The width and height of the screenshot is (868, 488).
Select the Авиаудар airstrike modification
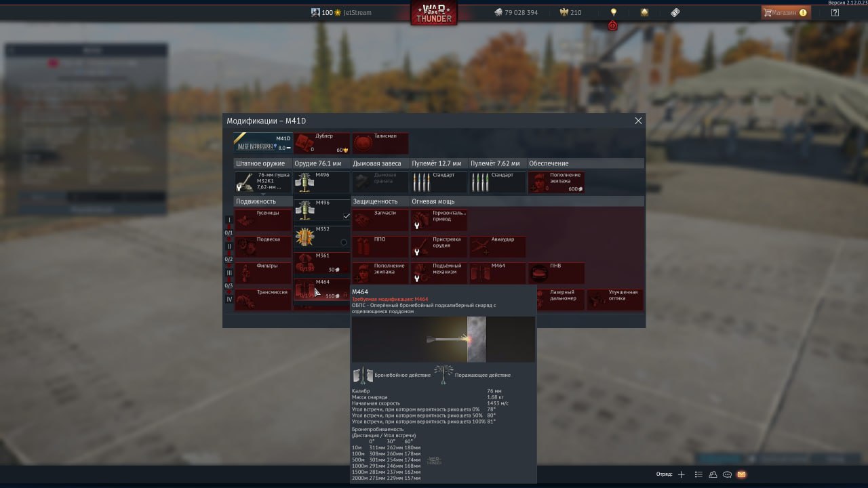click(x=498, y=247)
